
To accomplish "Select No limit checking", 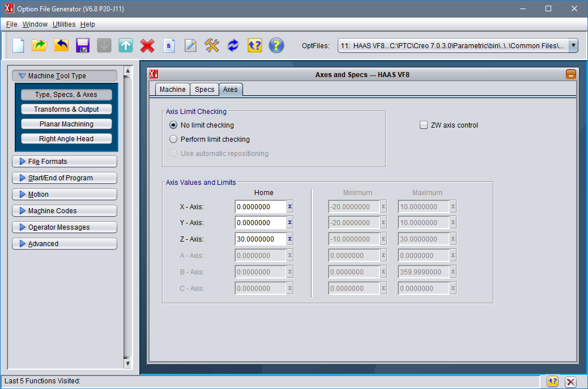I will coord(173,125).
